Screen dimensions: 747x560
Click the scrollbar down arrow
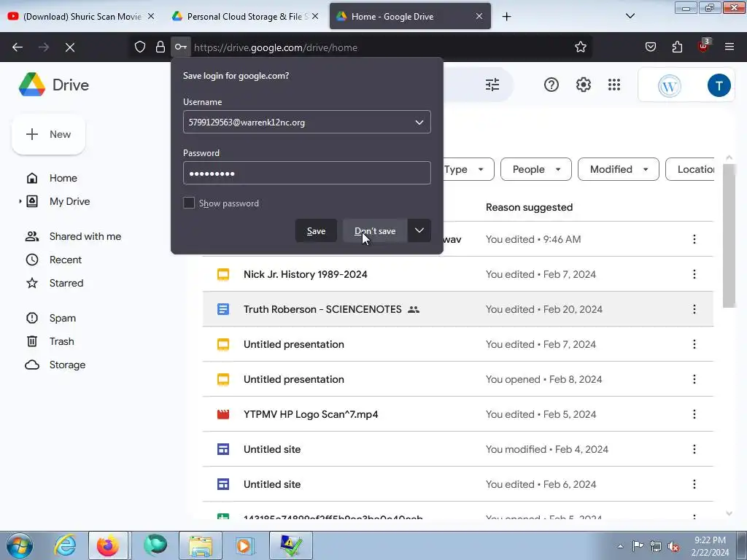729,513
